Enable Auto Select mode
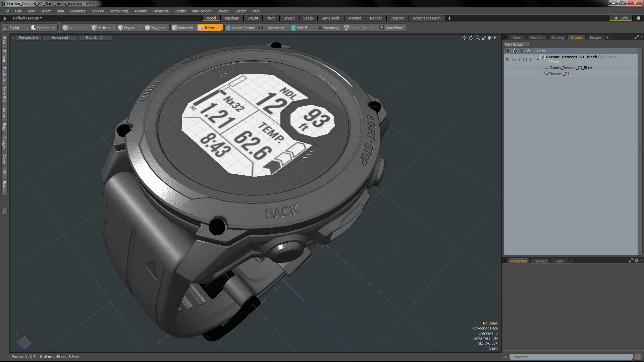This screenshot has width=644, height=362. coord(75,28)
